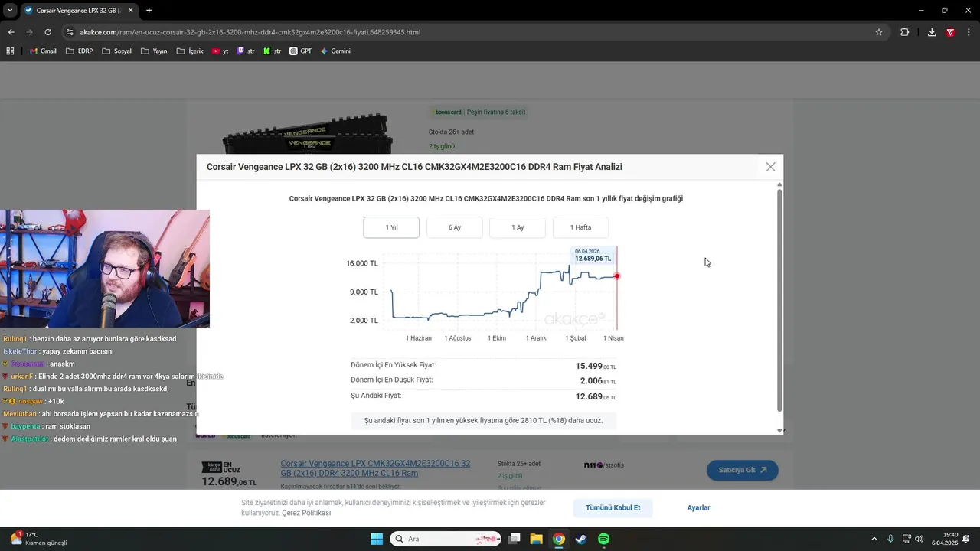The width and height of the screenshot is (980, 551).
Task: Open the tab search dropdown
Action: pyautogui.click(x=10, y=11)
